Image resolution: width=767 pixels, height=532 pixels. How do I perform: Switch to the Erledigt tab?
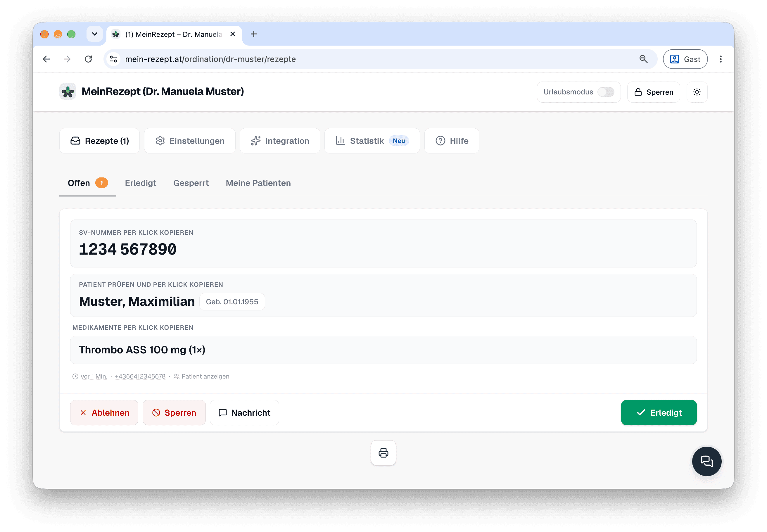point(140,183)
